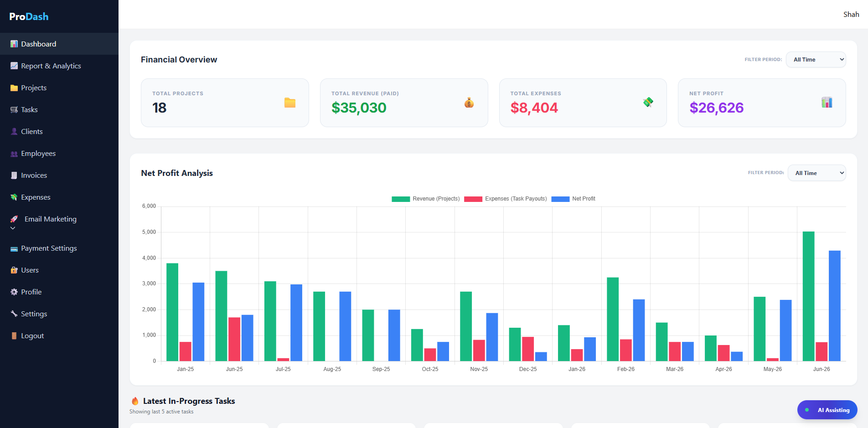The image size is (868, 428).
Task: Click the Payment Settings card icon
Action: click(x=14, y=248)
